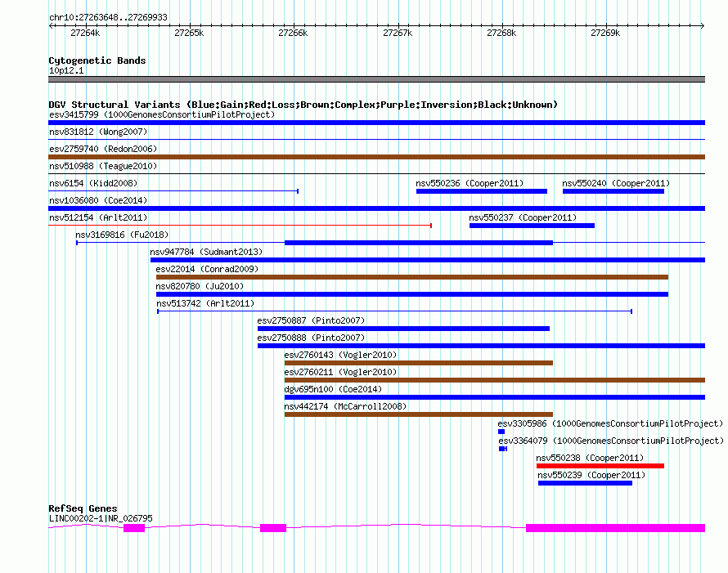Open the esv2750887 (Pinto2007) variant label

point(311,320)
